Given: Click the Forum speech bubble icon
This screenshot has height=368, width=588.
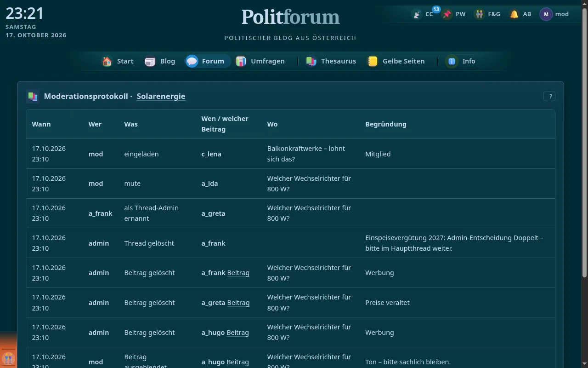Looking at the screenshot, I should click(x=192, y=61).
